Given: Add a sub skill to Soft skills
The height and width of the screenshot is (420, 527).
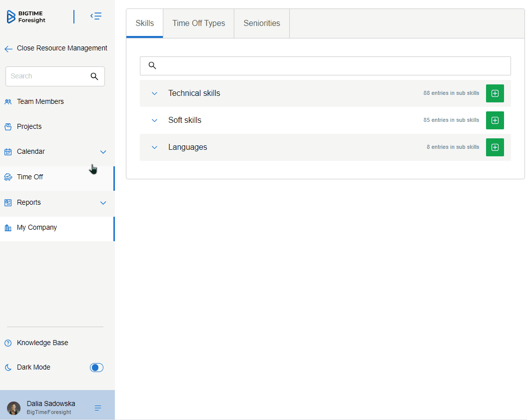Looking at the screenshot, I should 495,120.
